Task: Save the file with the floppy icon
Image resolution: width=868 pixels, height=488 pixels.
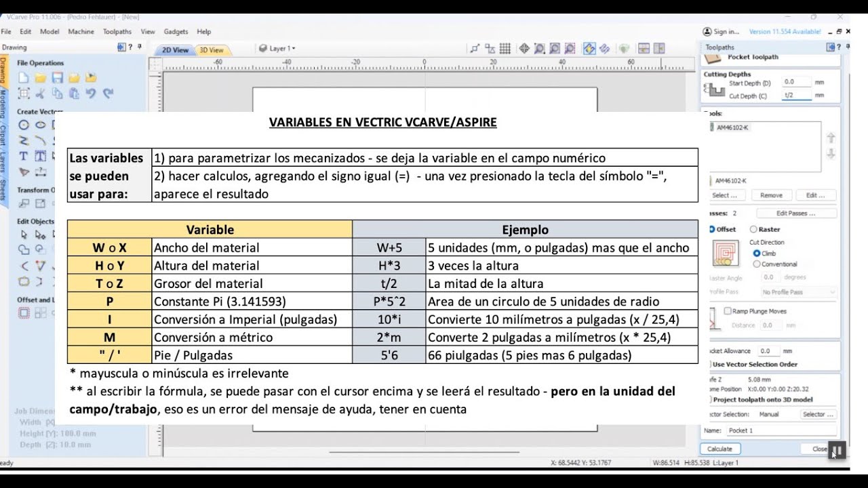Action: pos(57,78)
